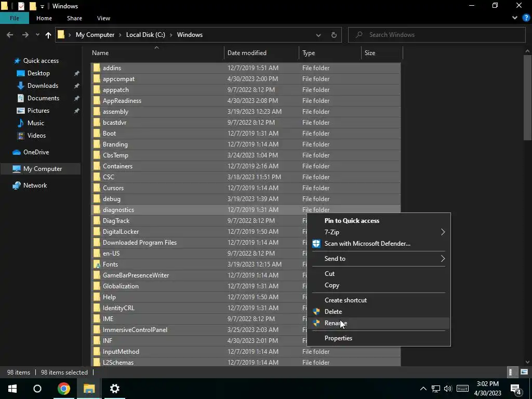Select the Downloaded Program Files folder
This screenshot has width=532, height=399.
tap(199, 243)
